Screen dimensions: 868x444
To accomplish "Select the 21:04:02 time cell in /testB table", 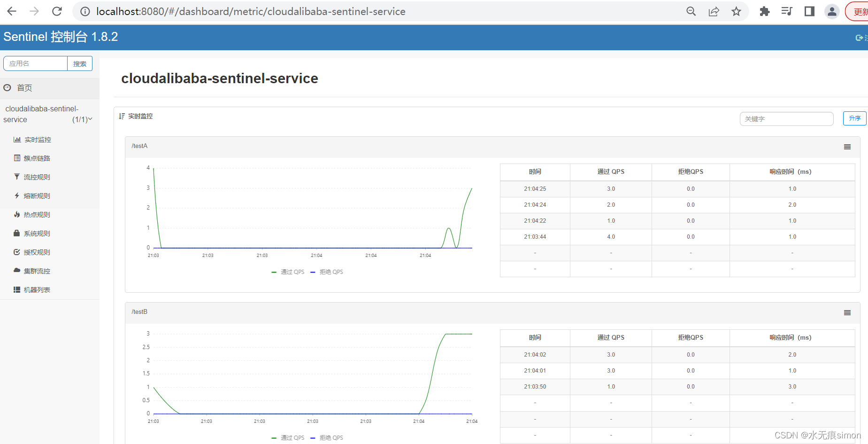I will point(535,355).
